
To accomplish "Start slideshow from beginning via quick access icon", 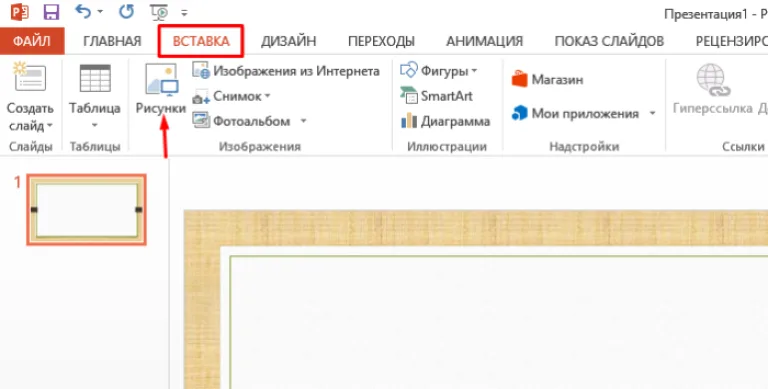I will pos(159,12).
